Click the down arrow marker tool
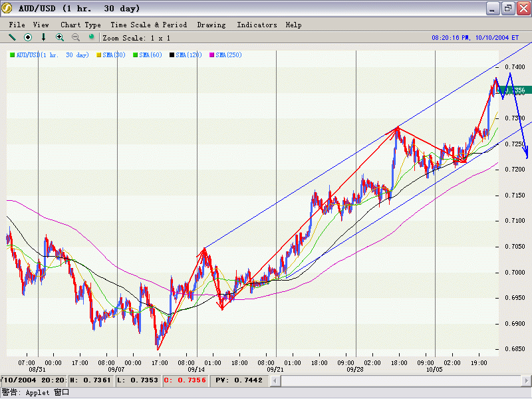Viewport: 532px width, 399px height. click(44, 38)
